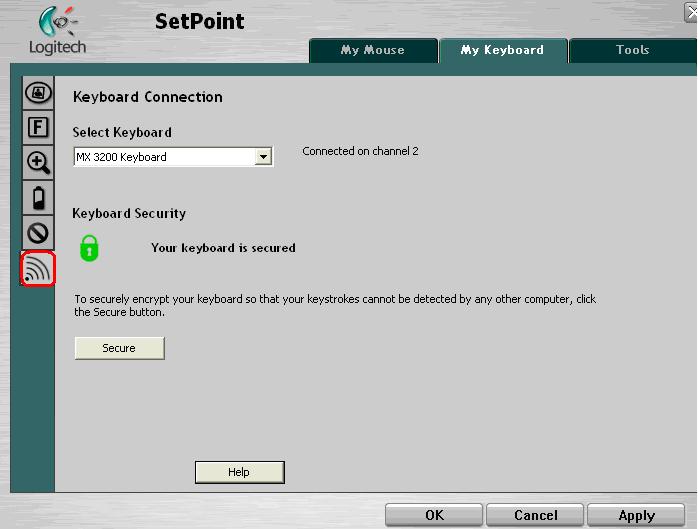Click the 'Connected on channel 2' status text
This screenshot has width=698, height=529.
[360, 151]
